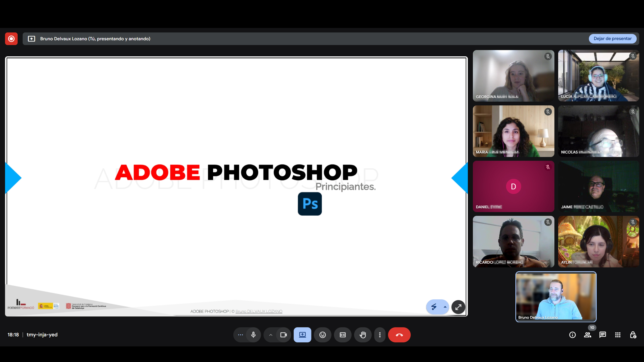644x362 pixels.
Task: Click Daniel's avatar tile with the D
Action: pos(513,186)
